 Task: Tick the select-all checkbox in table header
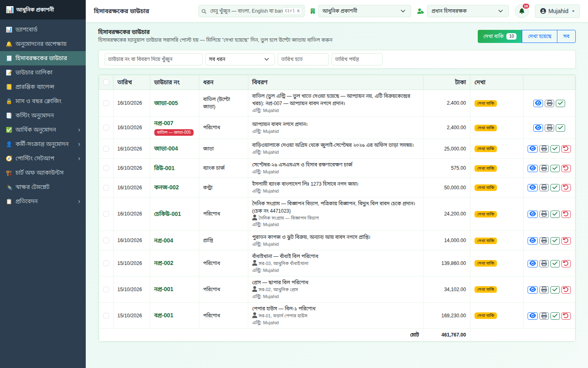(x=106, y=82)
